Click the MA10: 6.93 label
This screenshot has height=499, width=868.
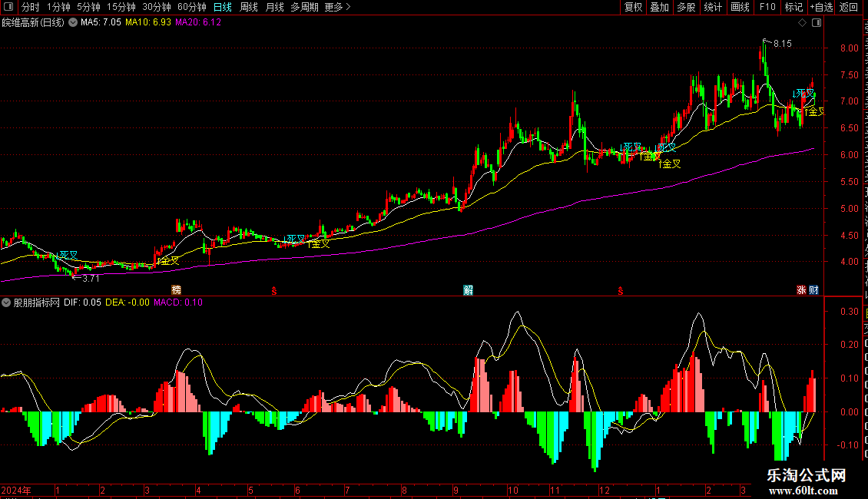[147, 22]
